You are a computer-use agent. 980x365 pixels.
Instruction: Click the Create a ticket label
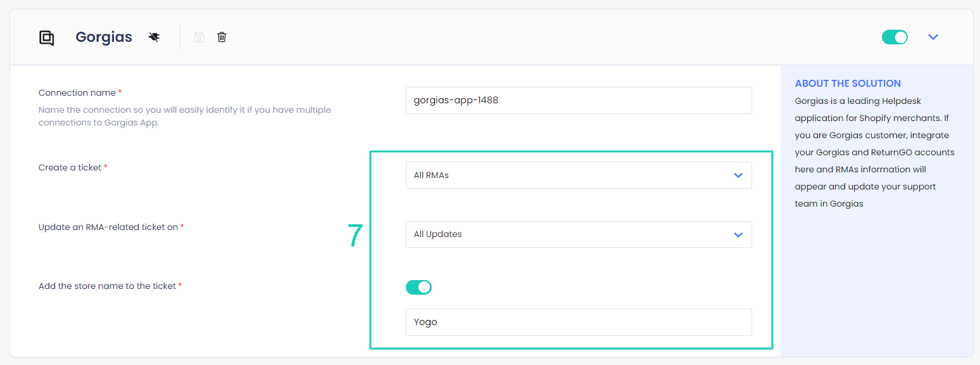pos(70,167)
